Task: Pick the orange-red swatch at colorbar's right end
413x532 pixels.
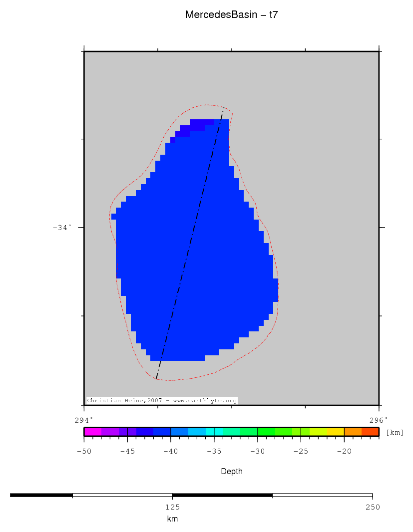Action: coord(370,432)
